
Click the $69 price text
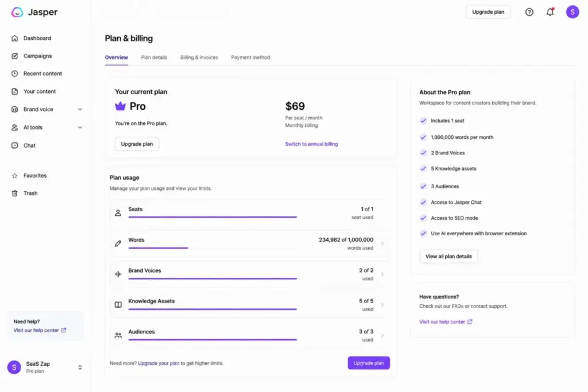point(295,106)
